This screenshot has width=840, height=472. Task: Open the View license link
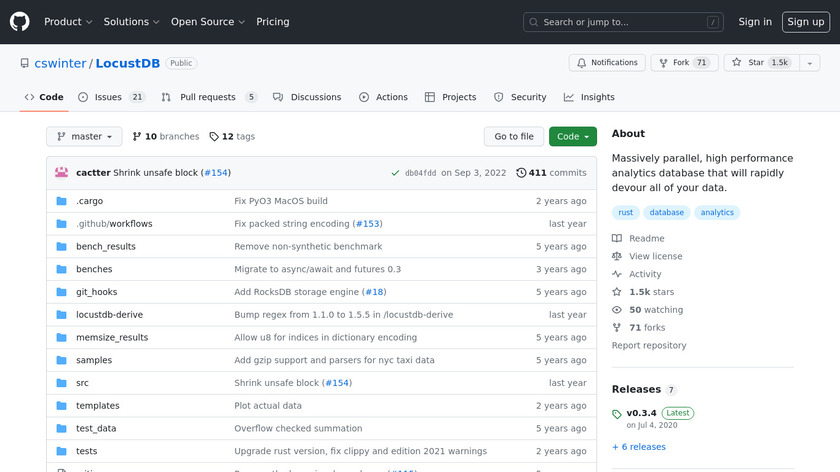pos(647,256)
